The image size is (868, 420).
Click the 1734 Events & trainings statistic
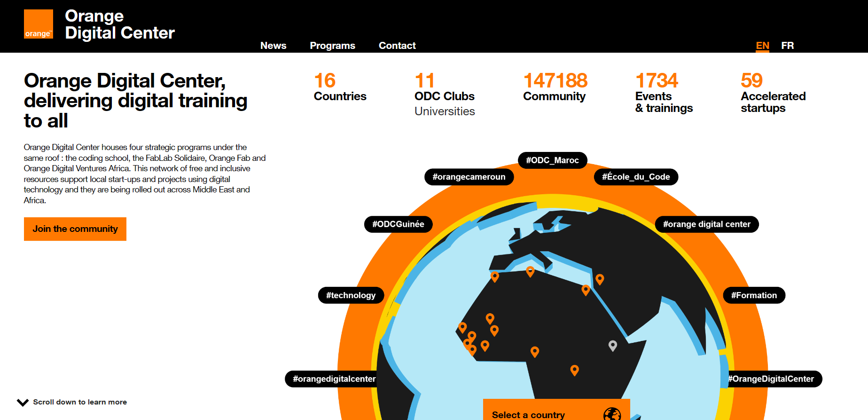click(664, 93)
